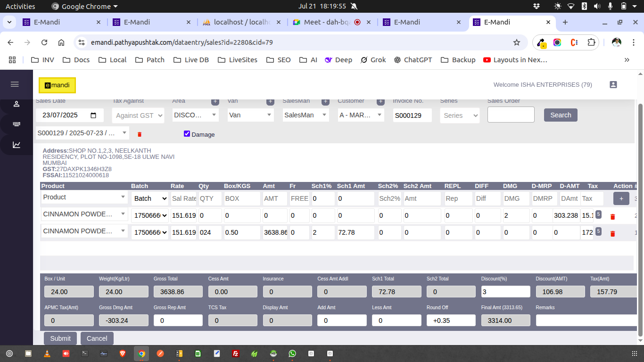Open the Chrome three-dot menu
644x362 pixels.
point(633,42)
